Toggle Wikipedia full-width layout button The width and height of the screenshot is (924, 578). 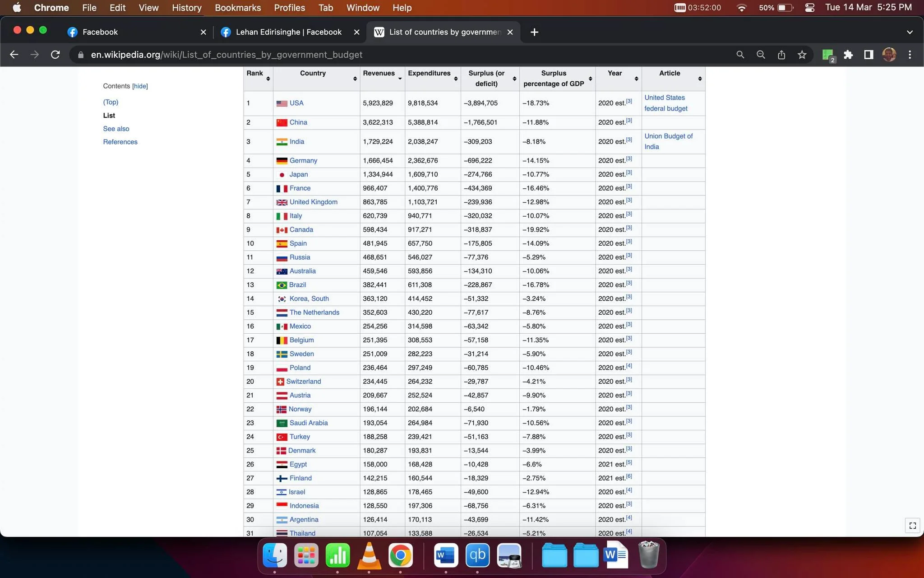click(913, 526)
